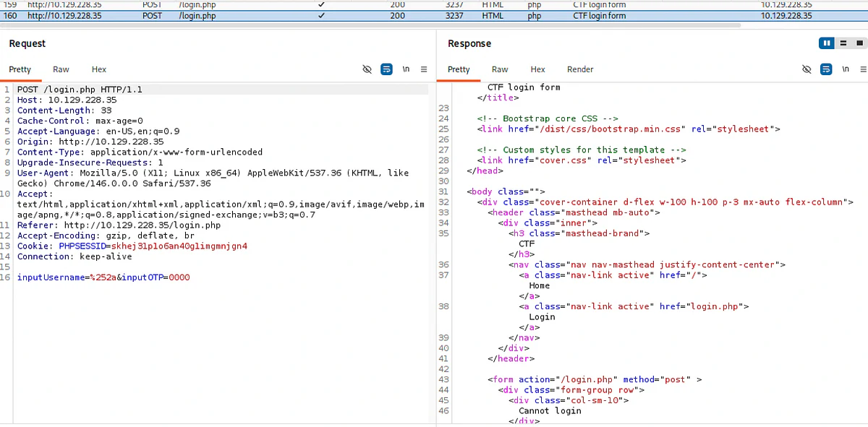Click the PHPSESSID cookie value
Viewport: 868px width, 427px height.
179,246
